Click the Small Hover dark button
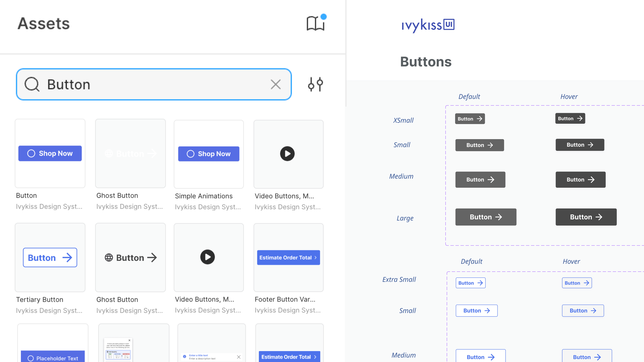The width and height of the screenshot is (644, 362). (x=580, y=145)
